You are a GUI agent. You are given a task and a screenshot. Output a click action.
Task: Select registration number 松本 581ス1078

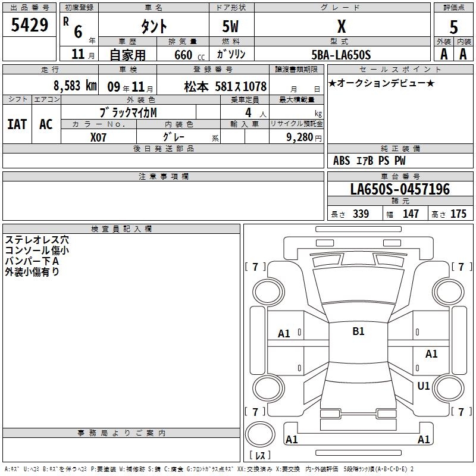pyautogui.click(x=226, y=86)
